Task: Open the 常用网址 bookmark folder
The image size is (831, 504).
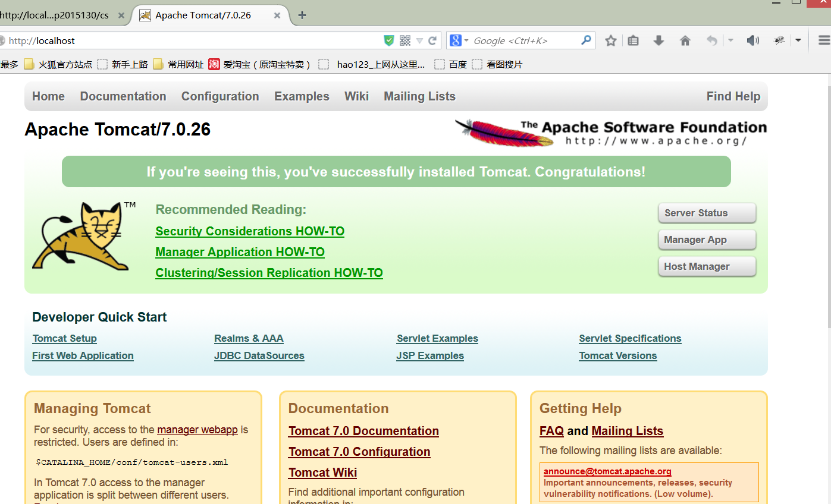Action: click(x=178, y=64)
